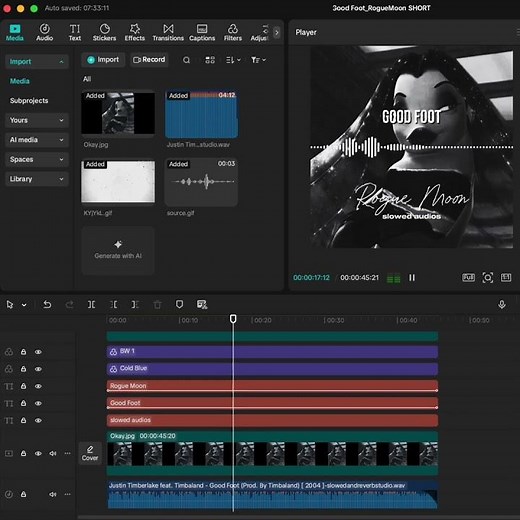Hide the BW 1 filter track
This screenshot has width=520, height=520.
[x=38, y=352]
